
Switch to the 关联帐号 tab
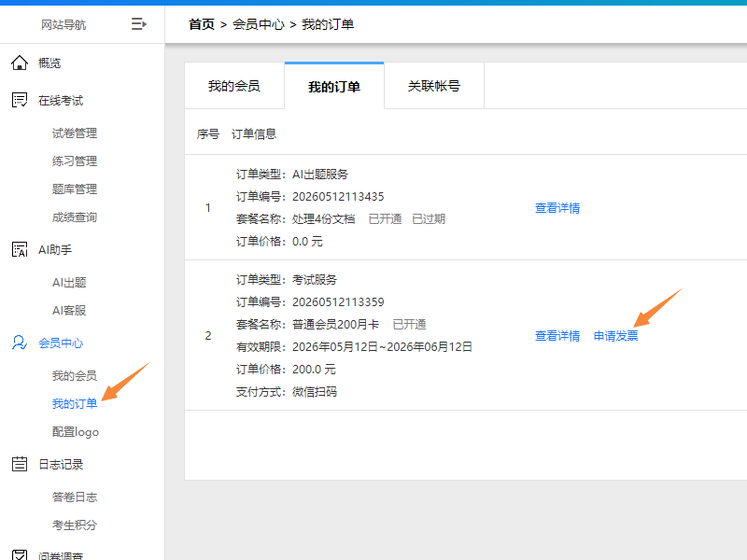point(434,86)
